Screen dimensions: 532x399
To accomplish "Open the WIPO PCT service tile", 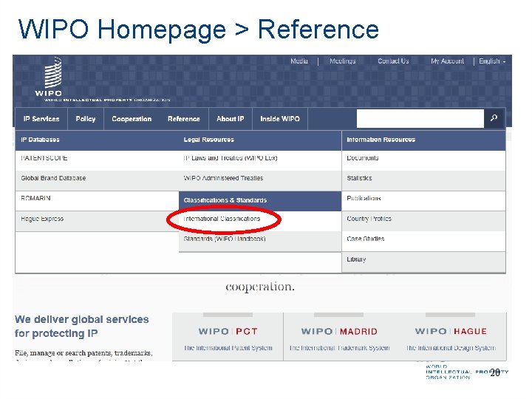I will pos(228,337).
